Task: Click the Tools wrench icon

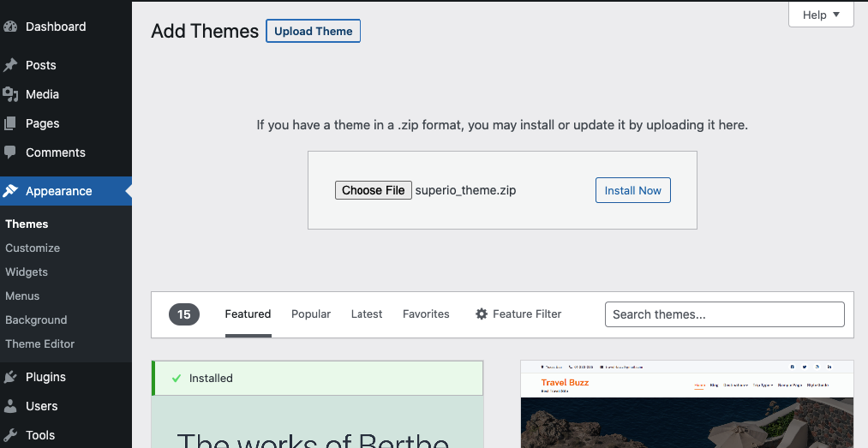Action: 10,435
